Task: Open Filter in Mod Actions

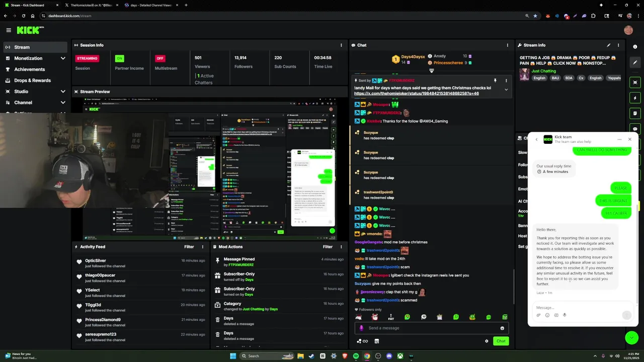Action: [328, 247]
